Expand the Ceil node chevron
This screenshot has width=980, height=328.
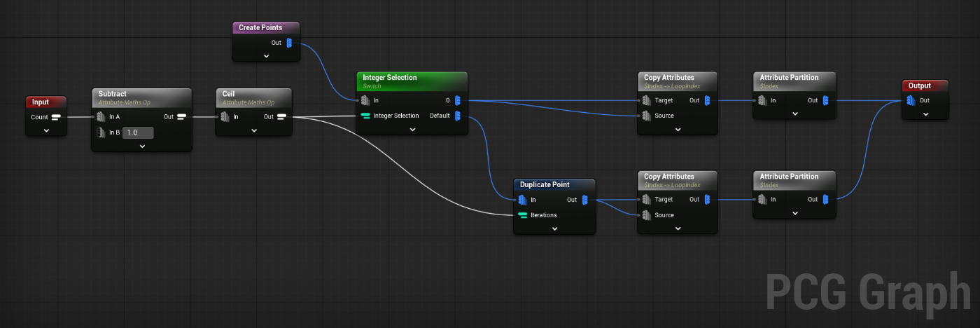click(253, 130)
